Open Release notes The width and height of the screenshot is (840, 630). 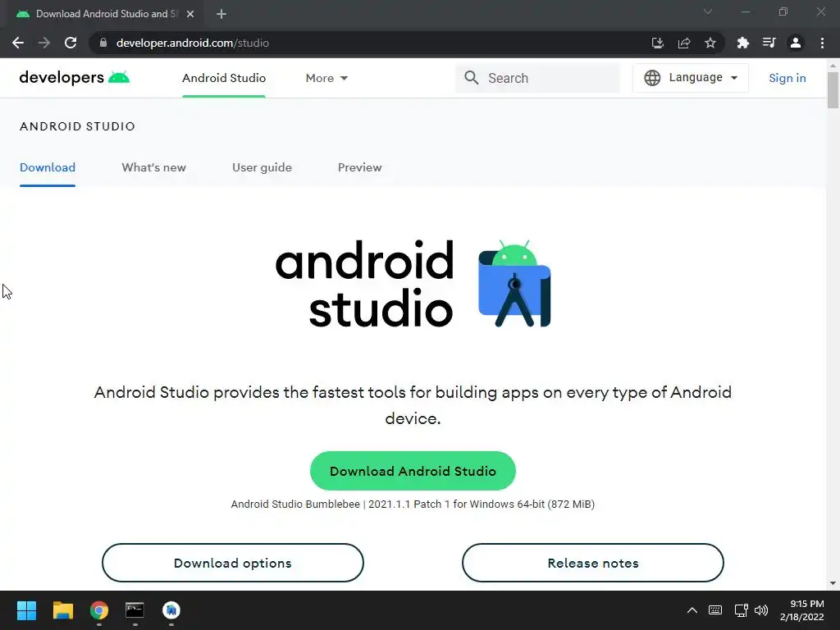[593, 563]
